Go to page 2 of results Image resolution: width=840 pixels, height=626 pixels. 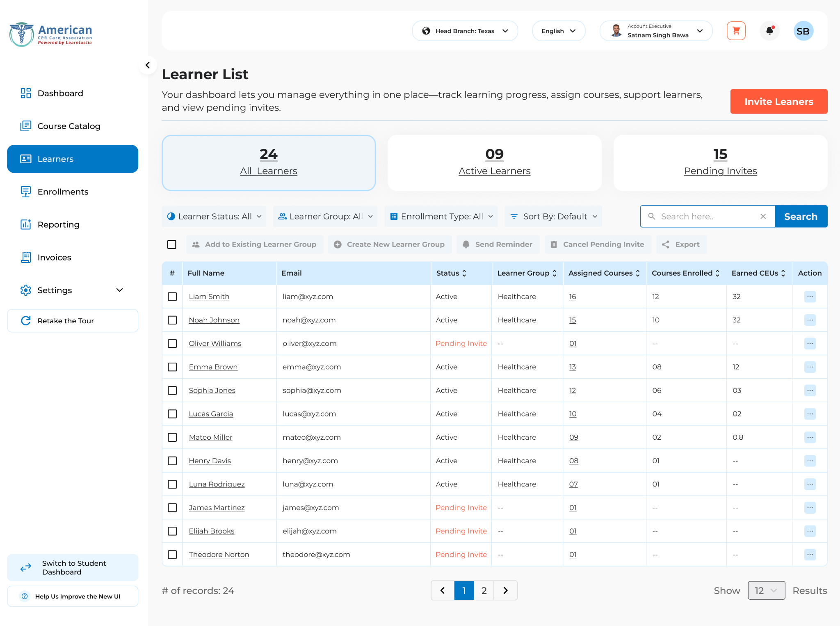coord(484,590)
